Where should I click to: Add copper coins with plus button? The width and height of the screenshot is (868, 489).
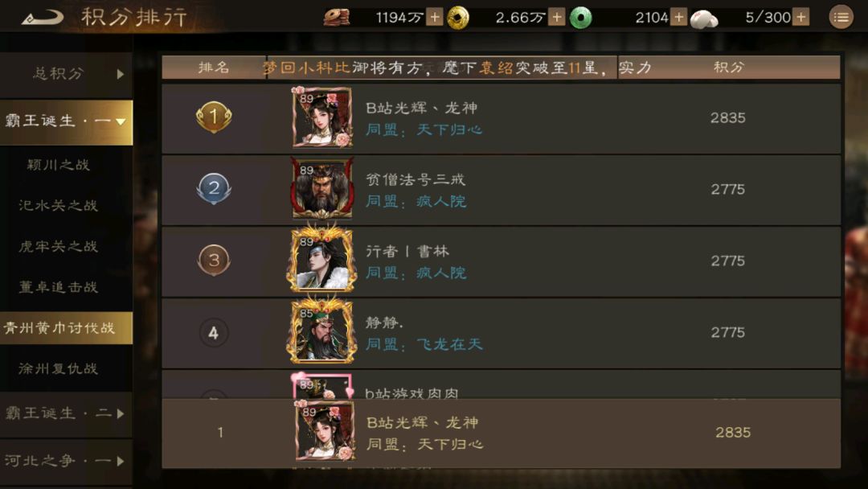click(435, 18)
